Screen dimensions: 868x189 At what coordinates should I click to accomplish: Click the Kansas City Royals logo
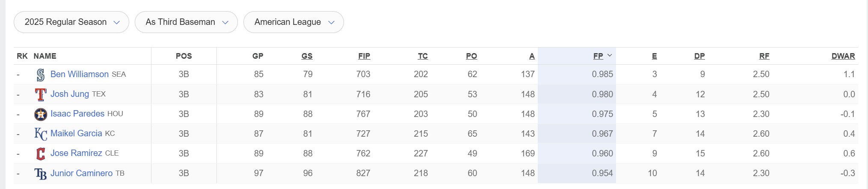pyautogui.click(x=41, y=134)
